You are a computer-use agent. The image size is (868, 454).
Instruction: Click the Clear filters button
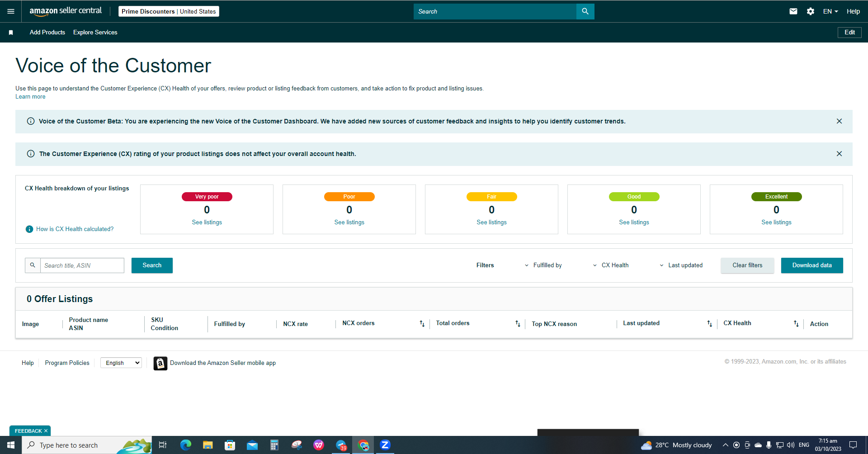point(747,265)
